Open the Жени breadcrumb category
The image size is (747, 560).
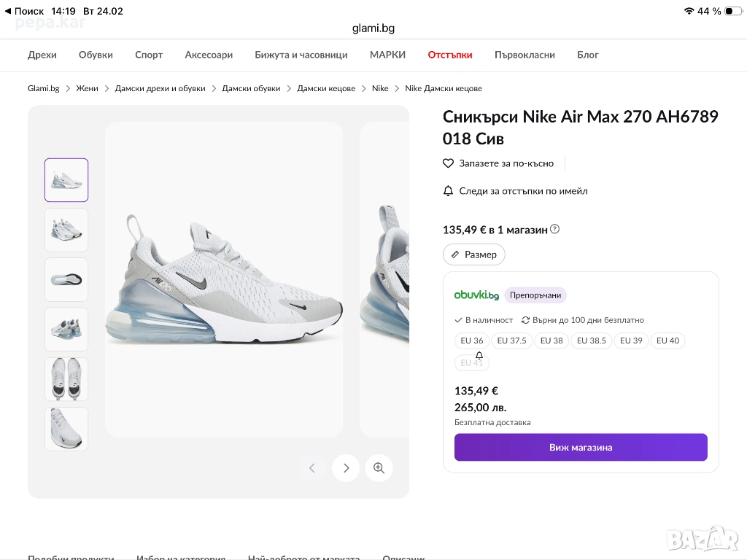click(x=88, y=88)
